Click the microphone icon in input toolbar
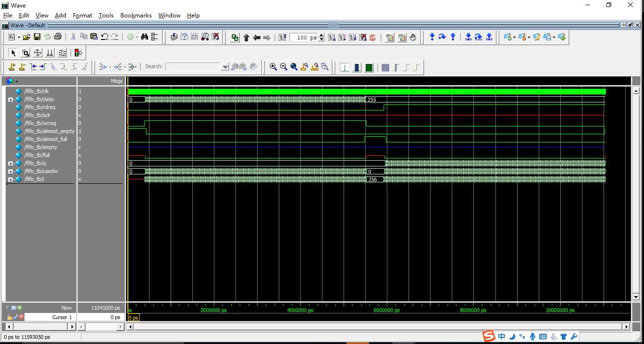644x344 pixels. pyautogui.click(x=532, y=336)
